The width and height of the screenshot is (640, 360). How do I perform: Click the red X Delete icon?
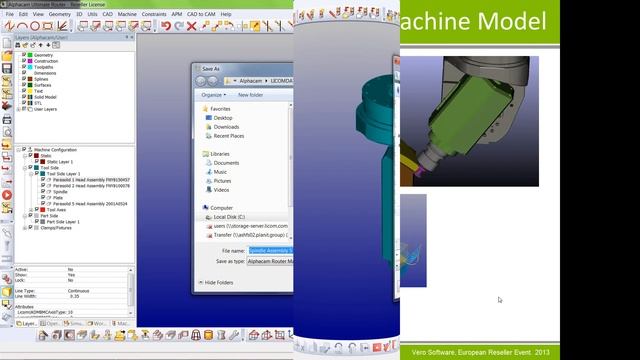(x=191, y=26)
